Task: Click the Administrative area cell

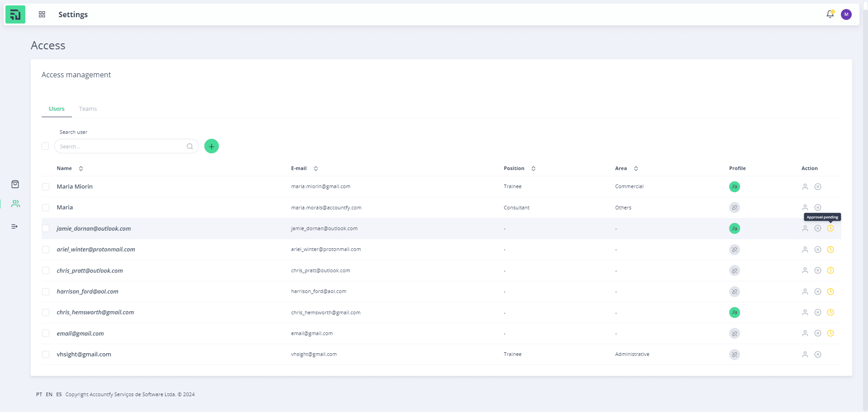Action: (632, 354)
